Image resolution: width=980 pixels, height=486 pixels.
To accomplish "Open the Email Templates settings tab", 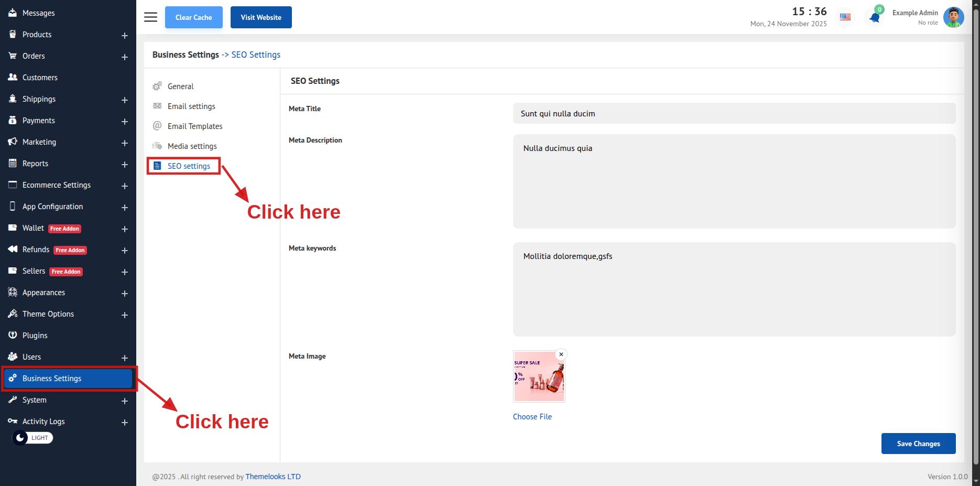I will tap(194, 126).
